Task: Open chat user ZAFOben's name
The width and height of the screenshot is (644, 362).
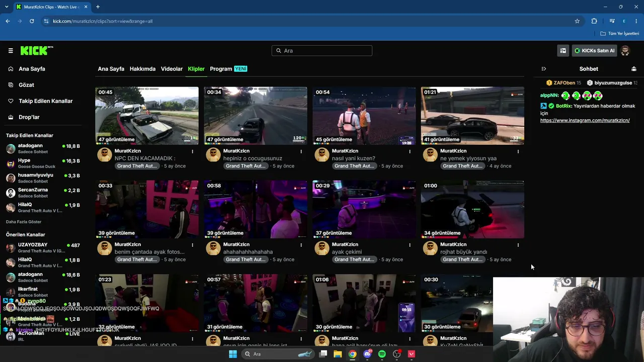Action: pos(564,83)
